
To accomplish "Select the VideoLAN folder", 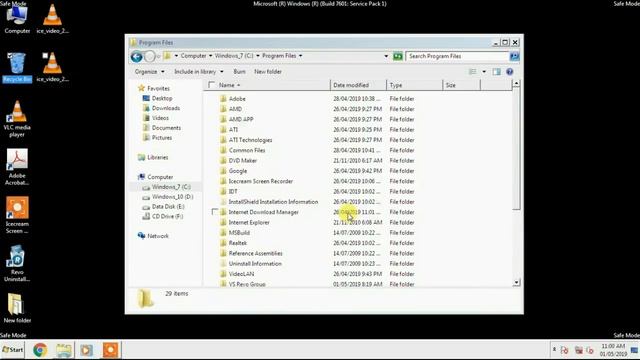I will pos(241,274).
